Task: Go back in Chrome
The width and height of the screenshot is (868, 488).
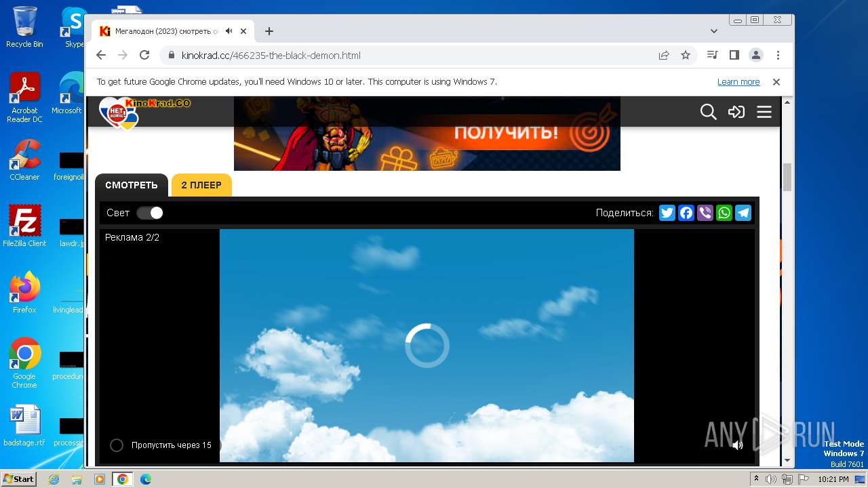Action: (x=101, y=56)
